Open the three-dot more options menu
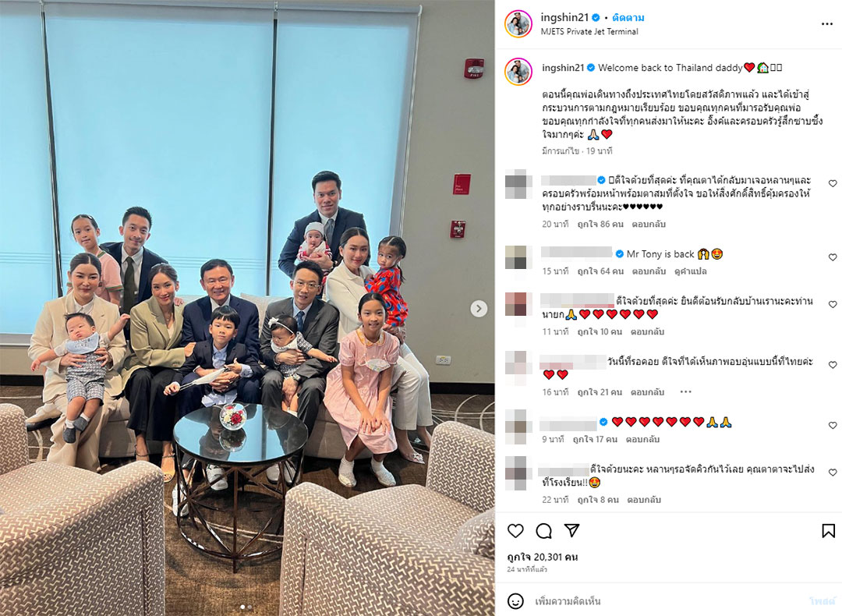 click(x=827, y=23)
